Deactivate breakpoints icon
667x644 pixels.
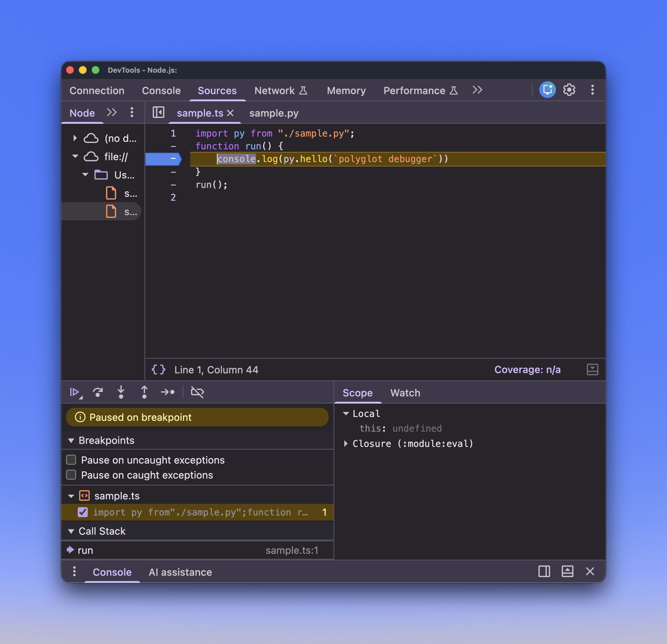click(x=197, y=392)
